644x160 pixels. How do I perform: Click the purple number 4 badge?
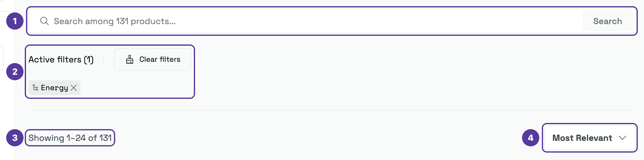531,138
